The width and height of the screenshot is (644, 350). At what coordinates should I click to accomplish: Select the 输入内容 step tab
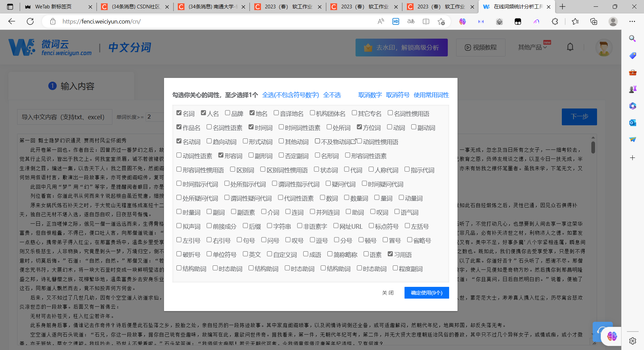coord(71,86)
